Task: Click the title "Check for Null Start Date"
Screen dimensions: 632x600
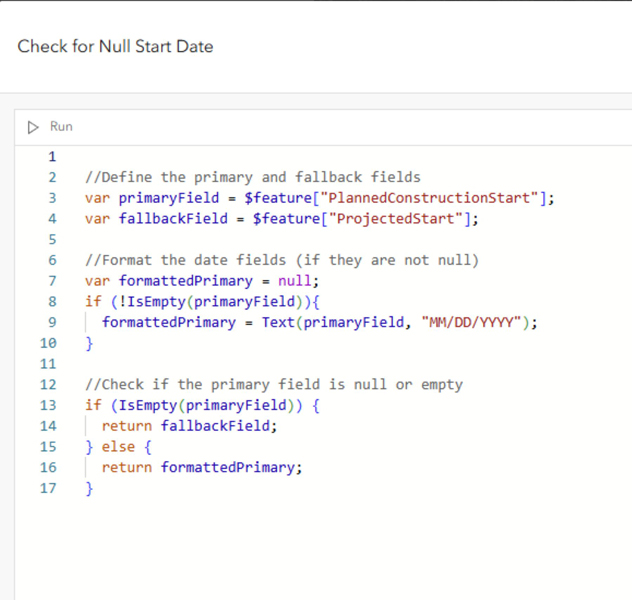Action: click(x=115, y=46)
